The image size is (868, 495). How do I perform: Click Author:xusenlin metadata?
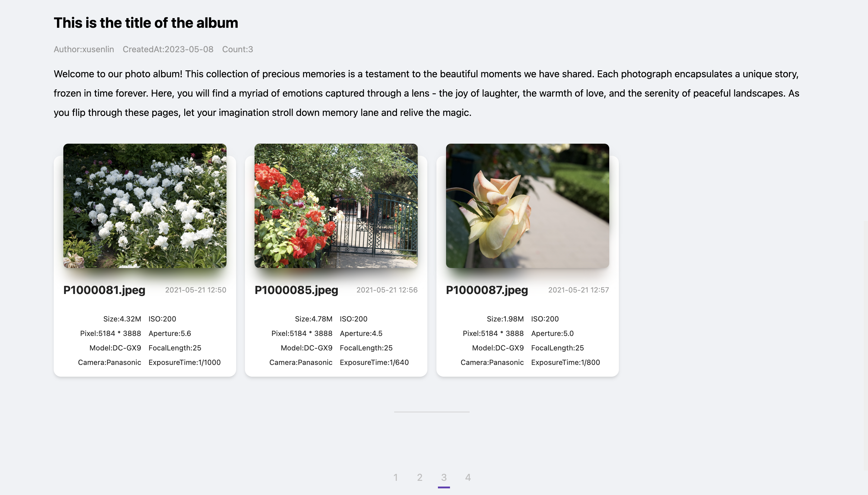84,49
